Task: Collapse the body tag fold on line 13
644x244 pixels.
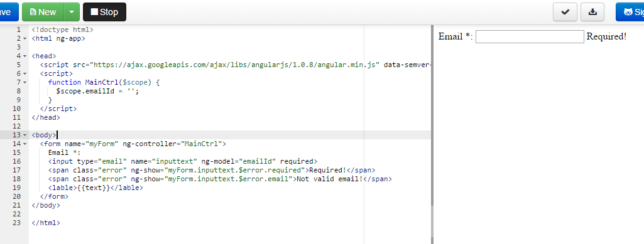Action: [x=25, y=135]
